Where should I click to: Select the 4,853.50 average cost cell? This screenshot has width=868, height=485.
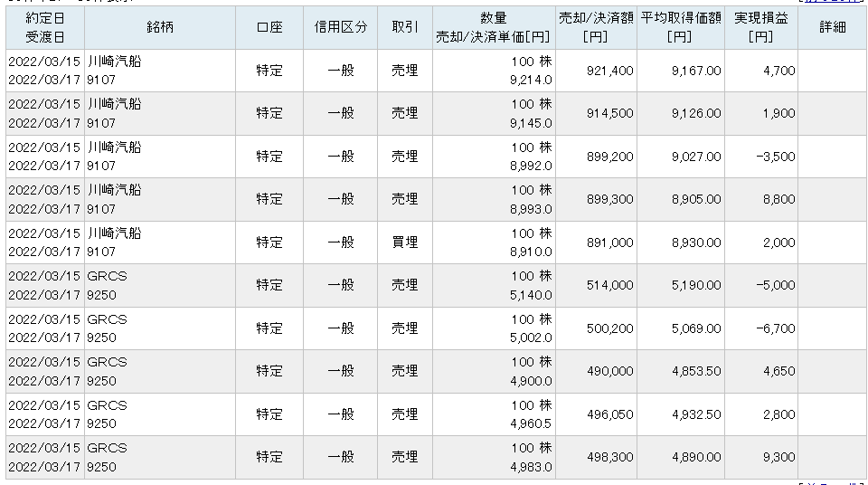pyautogui.click(x=681, y=371)
